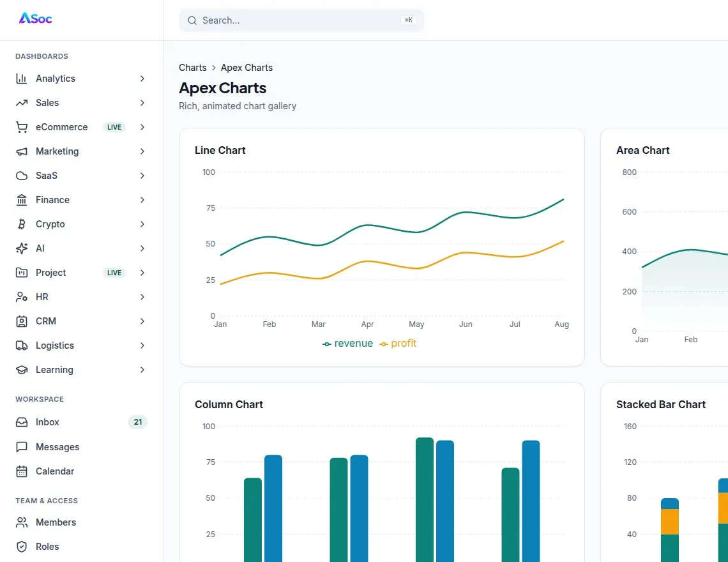Click the orange profit line in chart
The image size is (728, 562).
(x=392, y=265)
